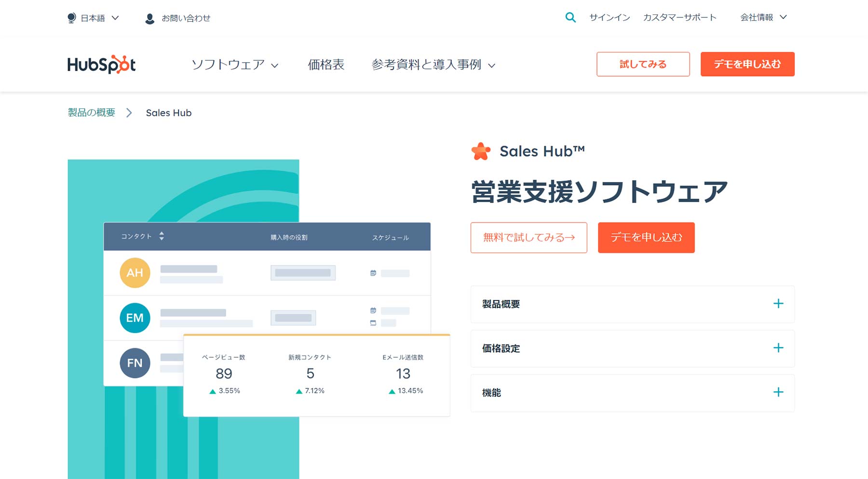Expand the 参考資料と導入事例 menu
Screen dimensions: 868x479
(x=434, y=65)
